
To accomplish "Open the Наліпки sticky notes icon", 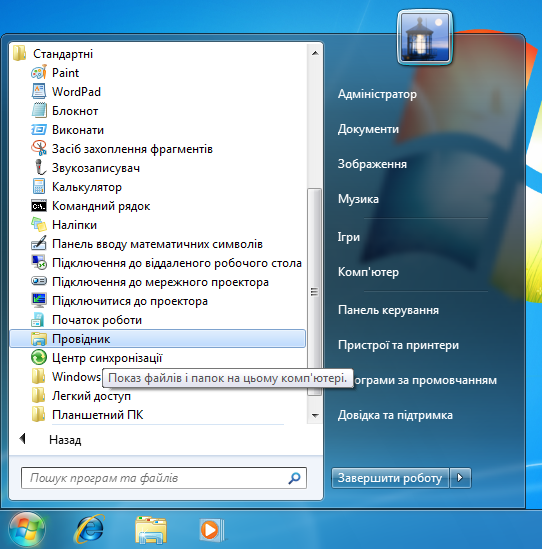I will click(x=39, y=224).
